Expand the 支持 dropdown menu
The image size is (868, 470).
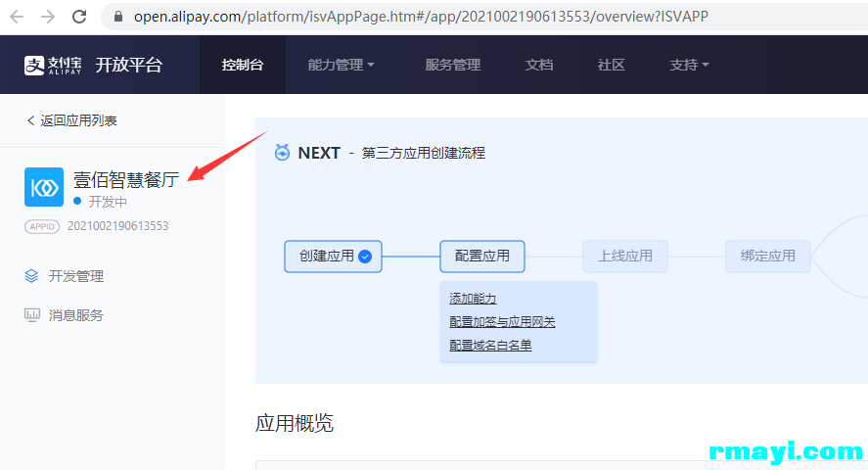coord(689,65)
